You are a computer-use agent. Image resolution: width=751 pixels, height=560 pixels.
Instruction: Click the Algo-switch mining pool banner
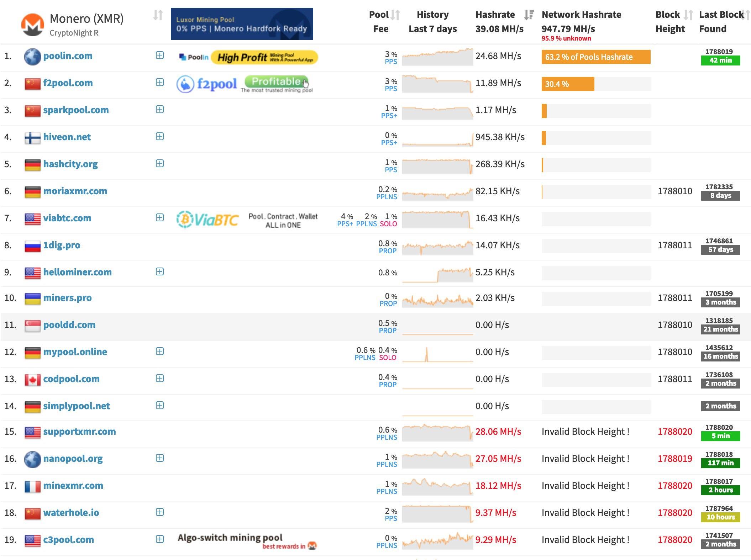[247, 541]
